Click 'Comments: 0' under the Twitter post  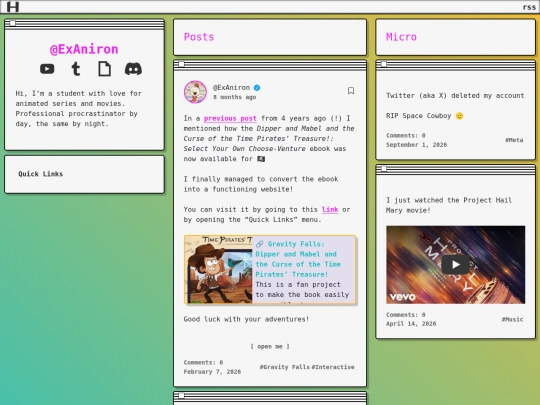pos(406,135)
